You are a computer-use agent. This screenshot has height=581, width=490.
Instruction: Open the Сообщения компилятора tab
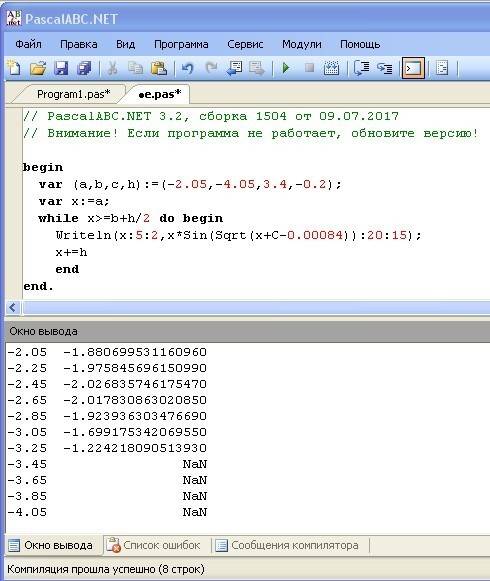click(287, 545)
